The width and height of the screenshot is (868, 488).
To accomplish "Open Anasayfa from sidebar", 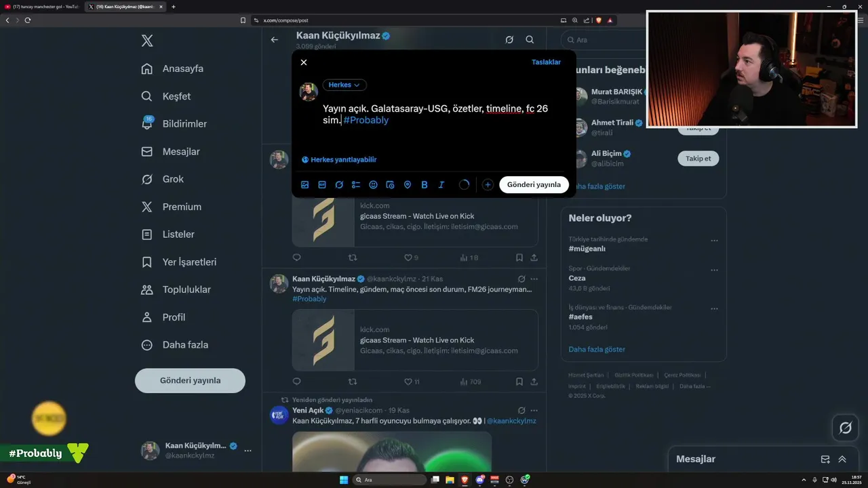I will point(173,68).
